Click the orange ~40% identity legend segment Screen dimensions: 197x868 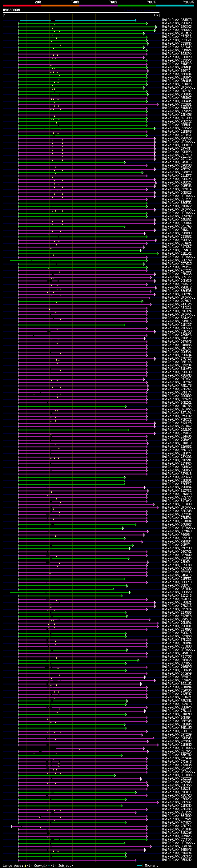click(x=60, y=6)
